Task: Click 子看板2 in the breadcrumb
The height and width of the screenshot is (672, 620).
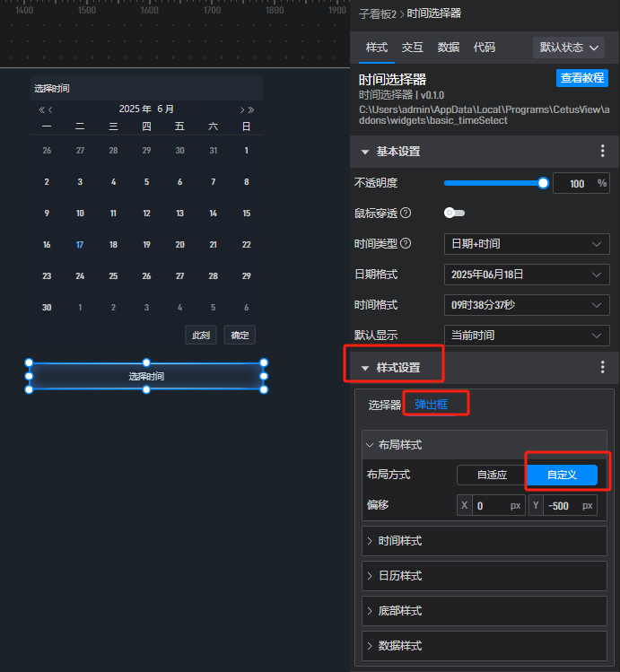Action: point(378,13)
